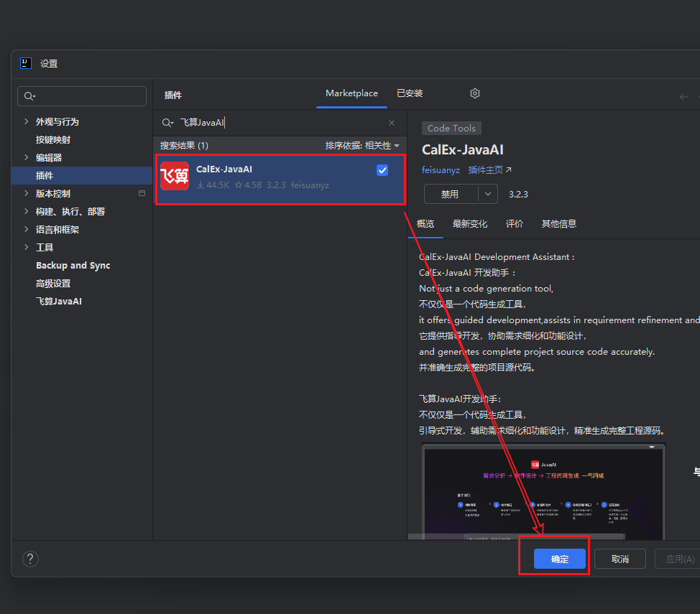The height and width of the screenshot is (614, 700).
Task: Expand the 编辑器 settings group
Action: tap(27, 157)
